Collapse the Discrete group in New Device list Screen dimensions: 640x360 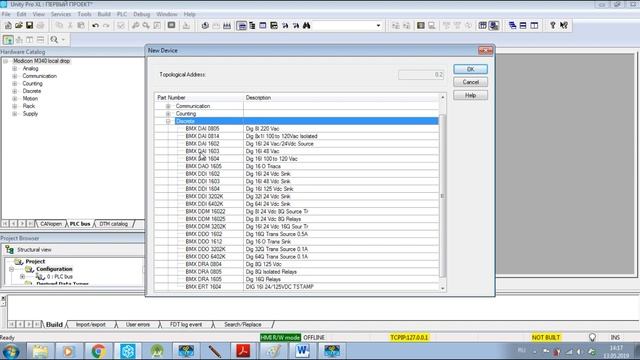168,121
